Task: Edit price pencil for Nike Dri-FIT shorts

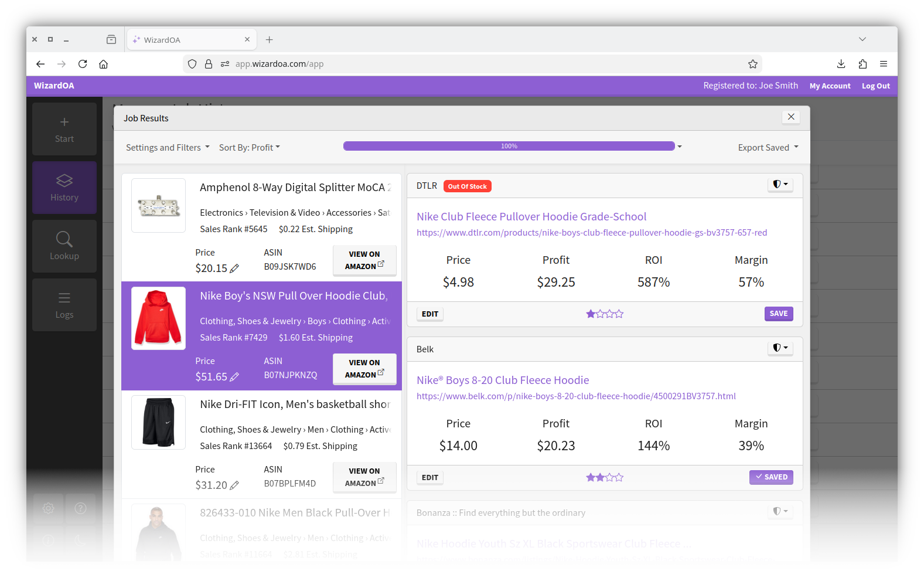Action: pos(234,485)
